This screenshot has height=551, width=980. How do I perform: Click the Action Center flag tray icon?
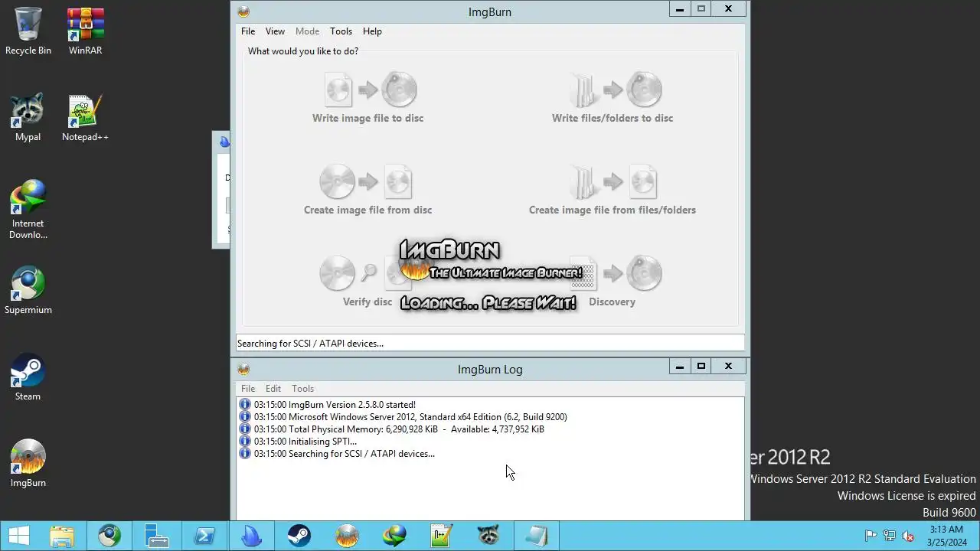pyautogui.click(x=871, y=536)
